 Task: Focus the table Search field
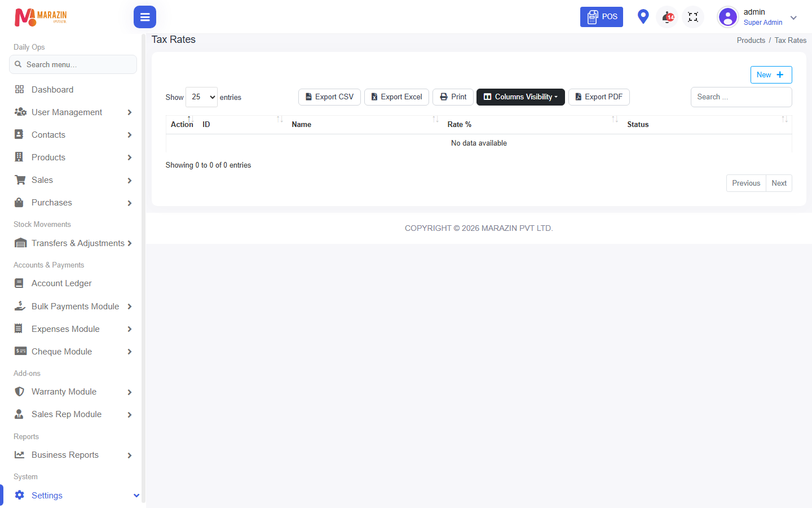click(x=741, y=97)
